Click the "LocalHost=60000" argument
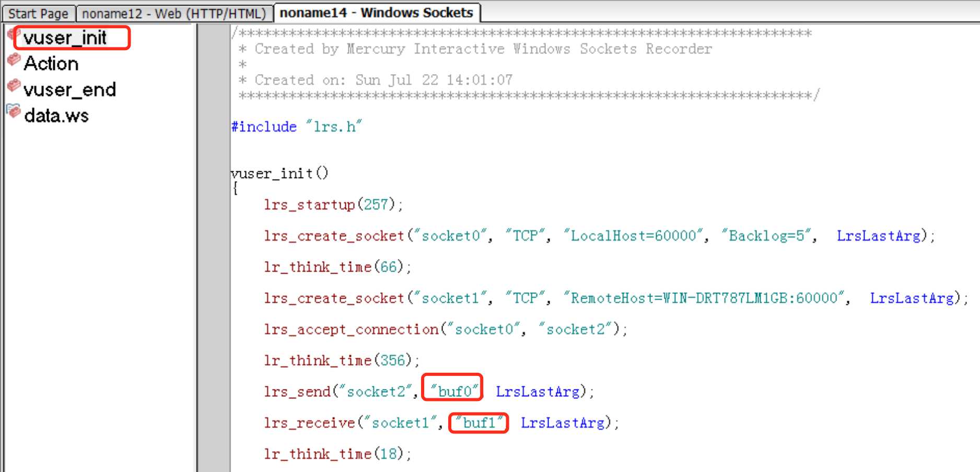 point(633,235)
